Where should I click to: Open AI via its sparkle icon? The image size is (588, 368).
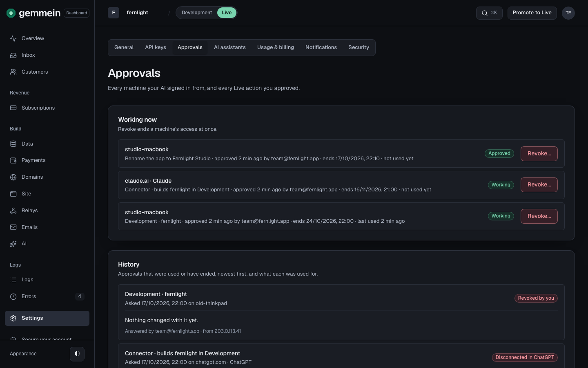point(13,244)
